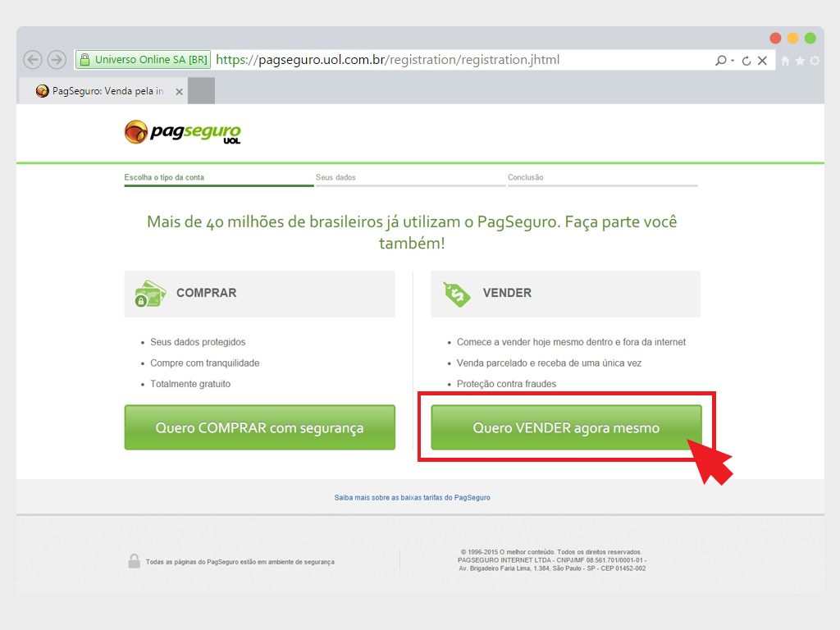Open the search dropdown arrow beside magnifier

pyautogui.click(x=733, y=61)
